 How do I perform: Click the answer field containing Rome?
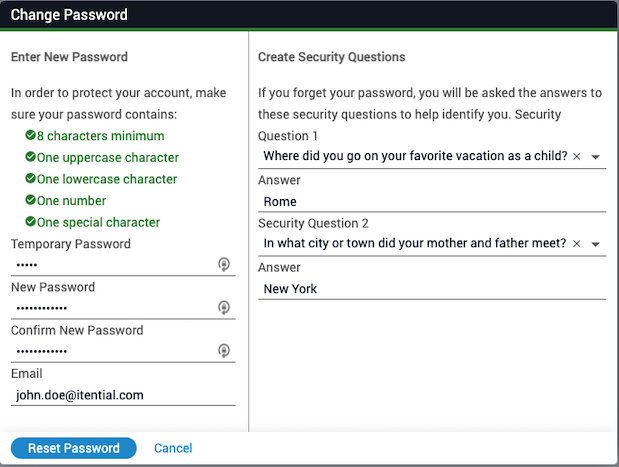pos(431,201)
